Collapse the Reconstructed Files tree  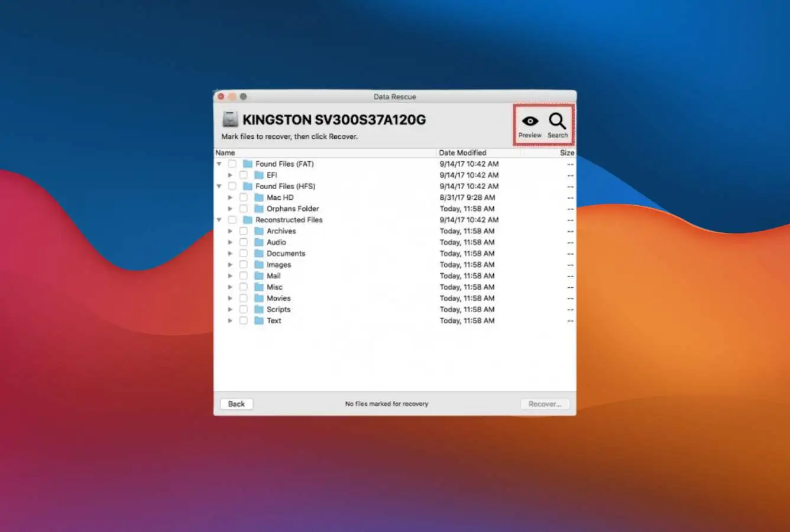click(x=219, y=220)
